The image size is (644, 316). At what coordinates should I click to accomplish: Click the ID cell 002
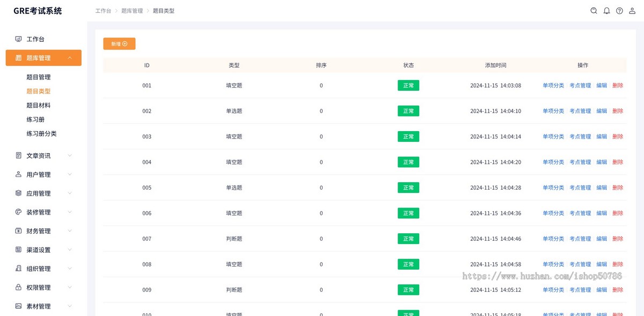(147, 111)
